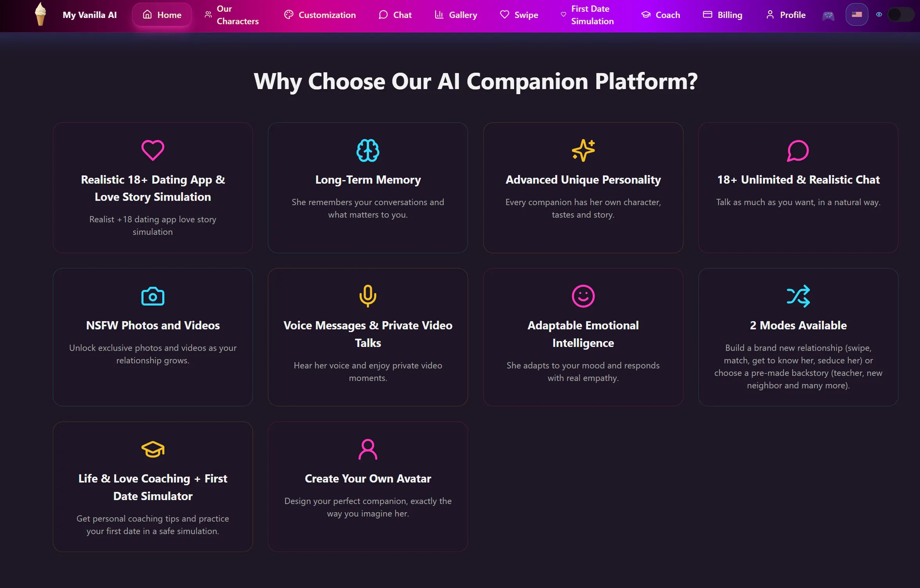Open First Date Simulation

coord(587,15)
